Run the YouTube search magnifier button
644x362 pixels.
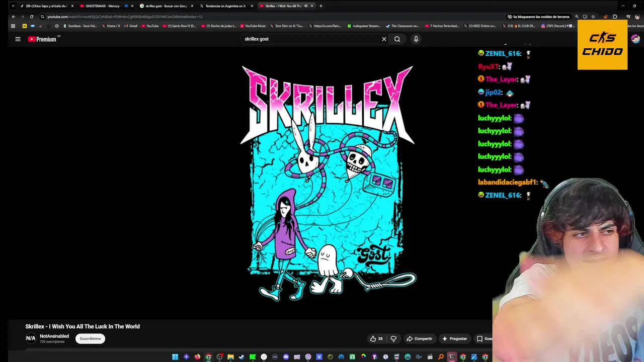click(397, 39)
